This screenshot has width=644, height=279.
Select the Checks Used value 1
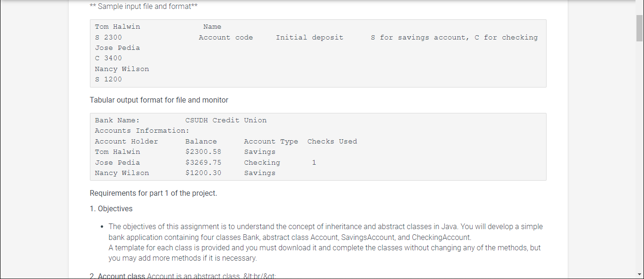[x=314, y=162]
